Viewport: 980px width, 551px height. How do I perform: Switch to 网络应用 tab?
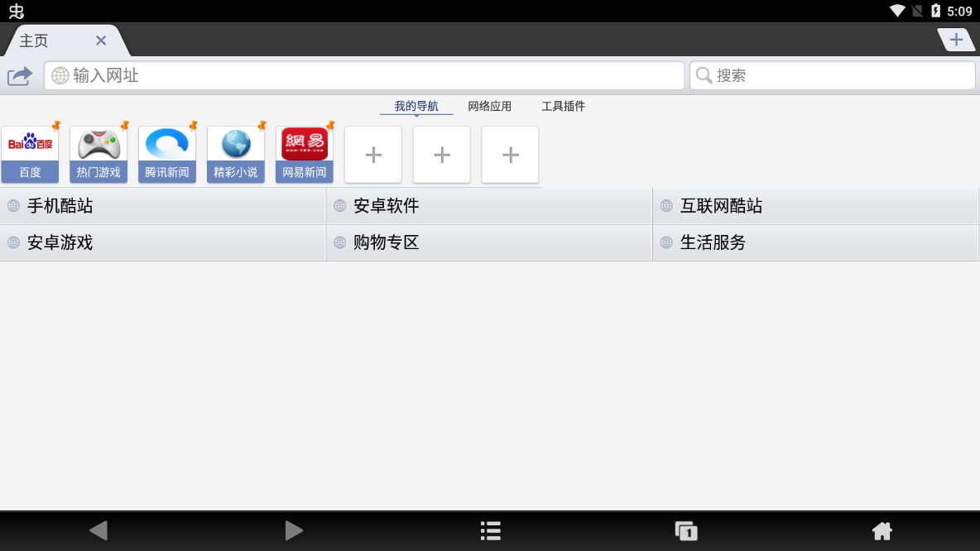click(x=489, y=106)
